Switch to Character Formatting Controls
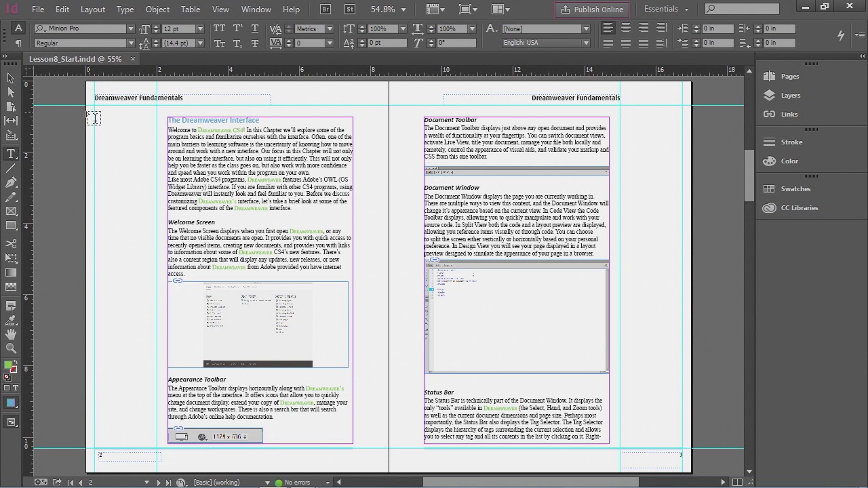The height and width of the screenshot is (488, 868). [18, 28]
